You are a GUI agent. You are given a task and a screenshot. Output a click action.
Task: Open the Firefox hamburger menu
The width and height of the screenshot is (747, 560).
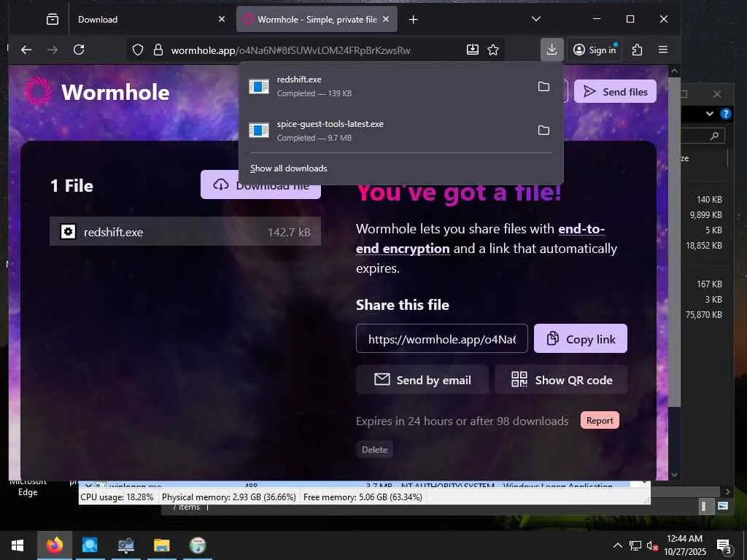coord(662,50)
